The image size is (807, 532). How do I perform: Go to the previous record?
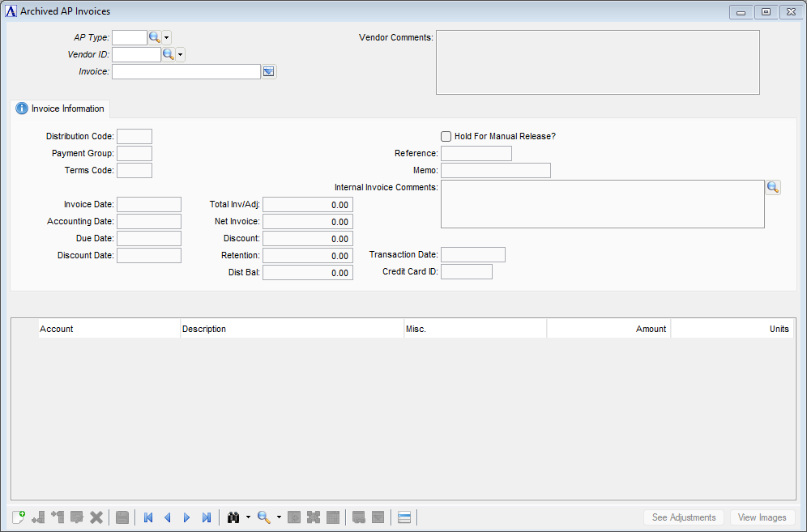click(168, 517)
